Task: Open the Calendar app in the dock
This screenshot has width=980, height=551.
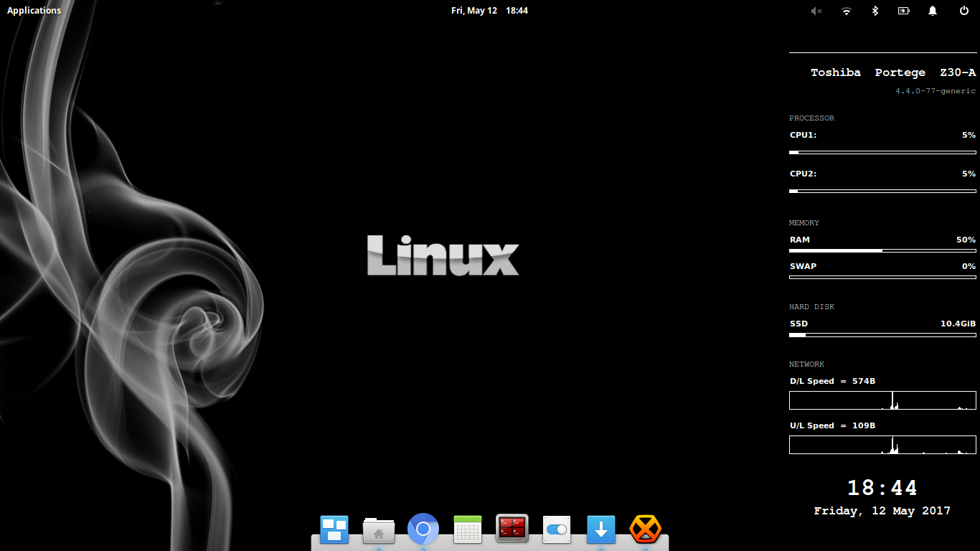Action: [x=468, y=529]
